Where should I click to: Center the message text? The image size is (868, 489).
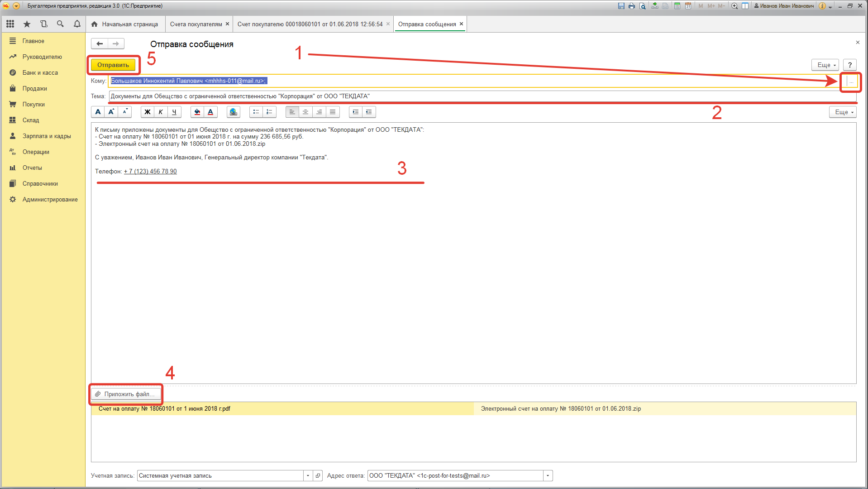(305, 112)
